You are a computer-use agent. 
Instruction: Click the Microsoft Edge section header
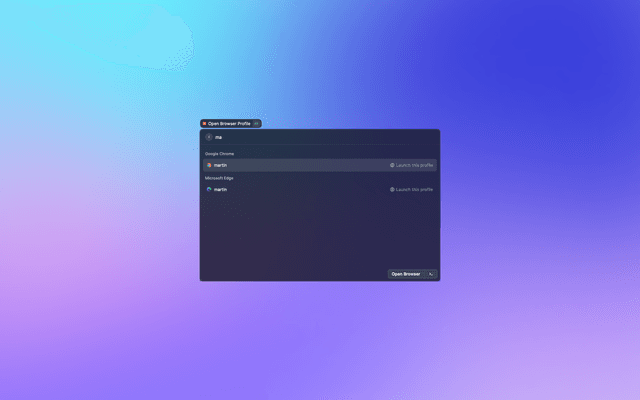[220, 178]
